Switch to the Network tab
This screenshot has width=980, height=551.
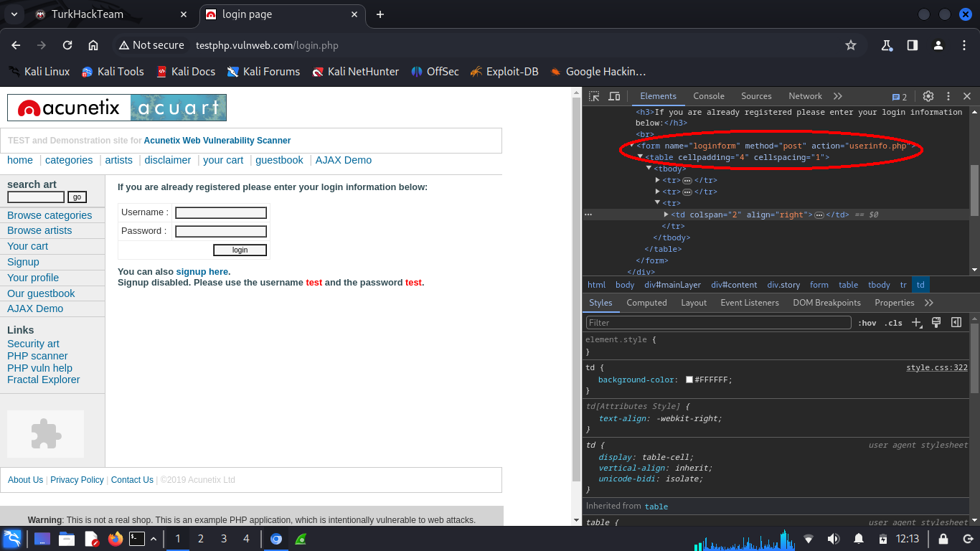click(805, 96)
